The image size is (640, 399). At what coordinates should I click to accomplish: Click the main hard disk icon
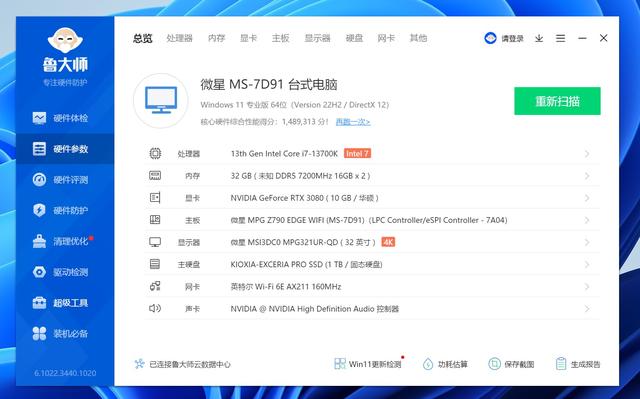(155, 264)
